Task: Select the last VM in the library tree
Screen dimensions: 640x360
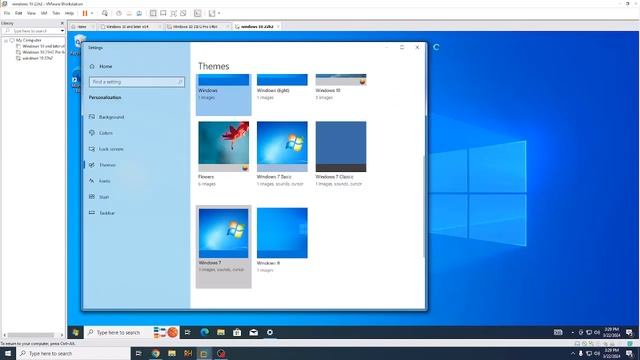Action: point(38,58)
